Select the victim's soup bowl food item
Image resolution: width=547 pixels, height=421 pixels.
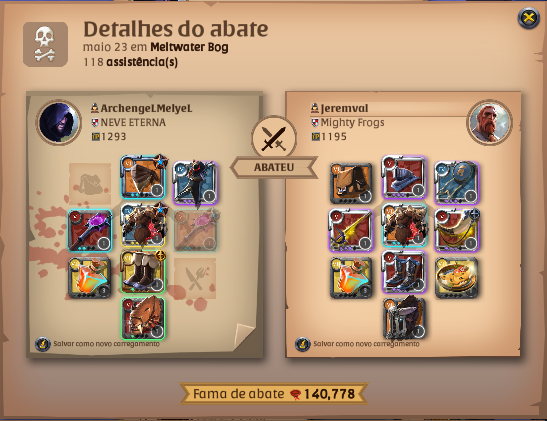tap(457, 278)
